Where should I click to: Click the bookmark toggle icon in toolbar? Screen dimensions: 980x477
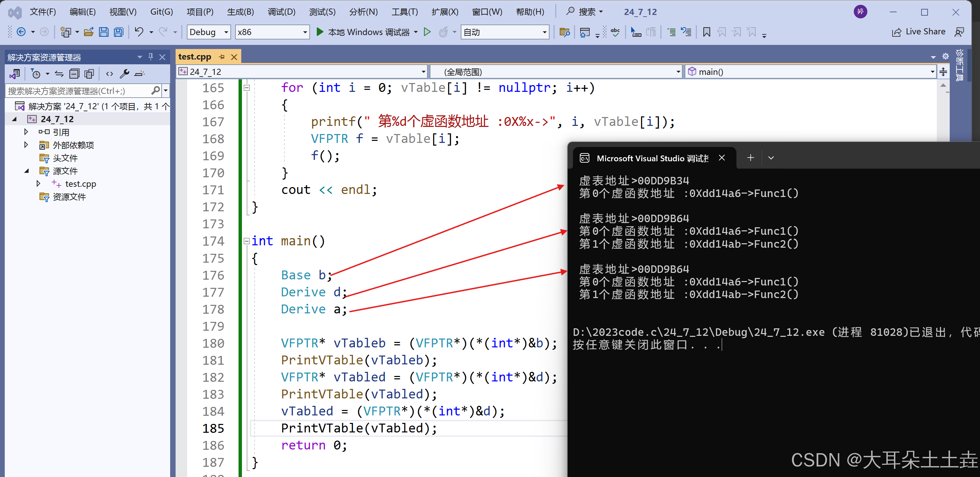click(706, 32)
